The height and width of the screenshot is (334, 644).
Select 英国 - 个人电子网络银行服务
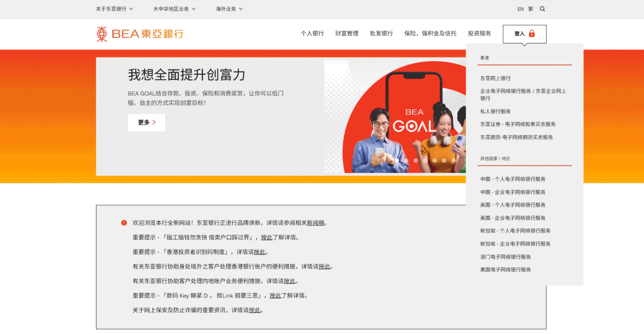[513, 205]
